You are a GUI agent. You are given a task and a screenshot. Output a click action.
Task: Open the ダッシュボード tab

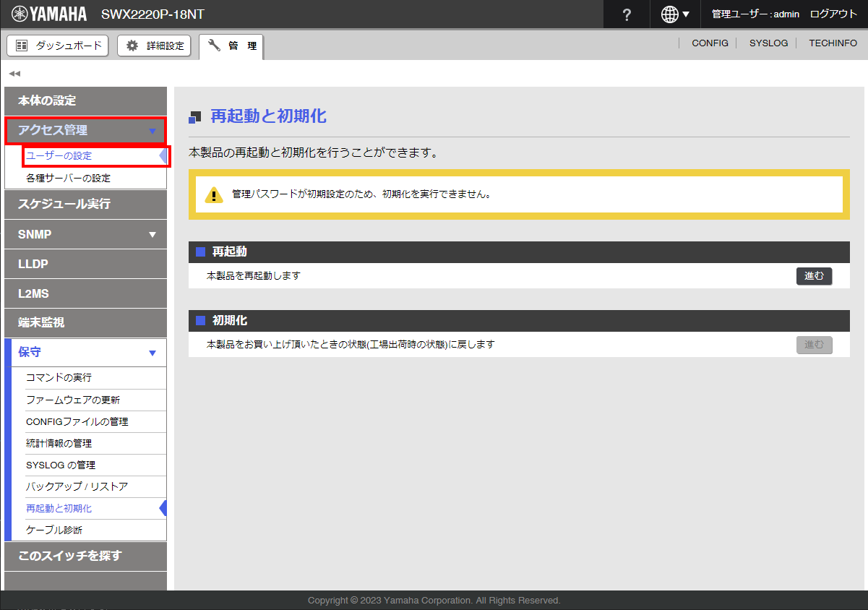[58, 46]
